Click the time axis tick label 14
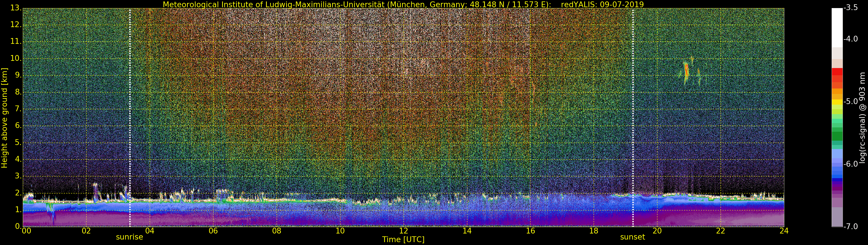 click(x=467, y=231)
